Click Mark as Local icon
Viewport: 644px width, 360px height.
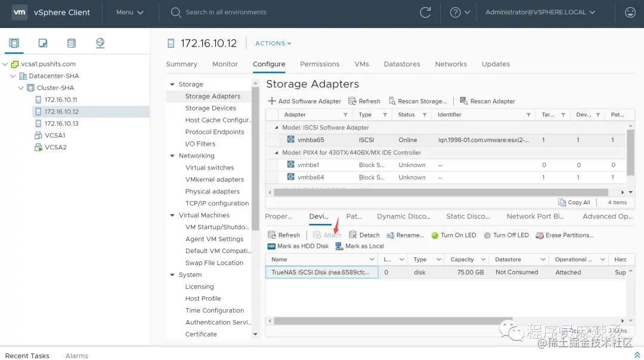[339, 246]
